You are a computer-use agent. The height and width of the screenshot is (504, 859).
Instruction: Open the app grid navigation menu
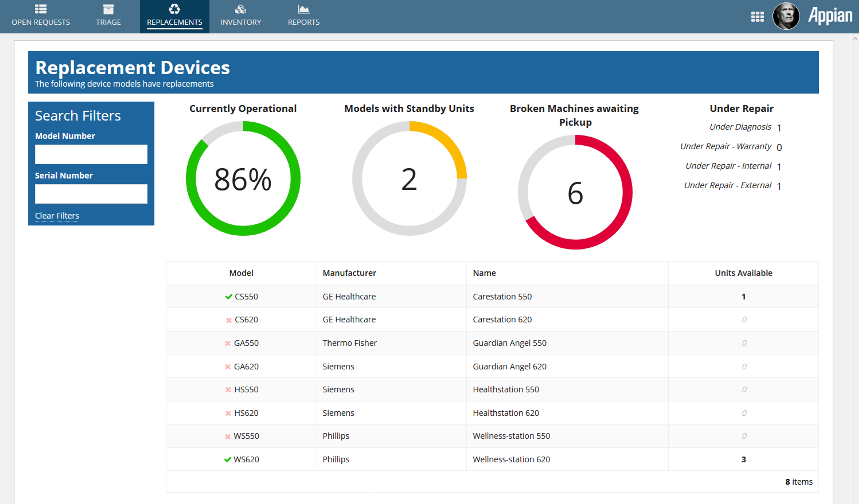click(x=757, y=17)
